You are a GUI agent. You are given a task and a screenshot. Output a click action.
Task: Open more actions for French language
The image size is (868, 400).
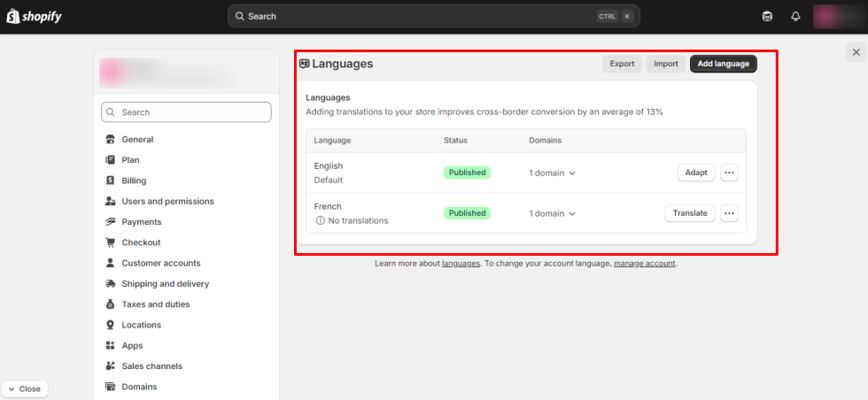point(729,213)
